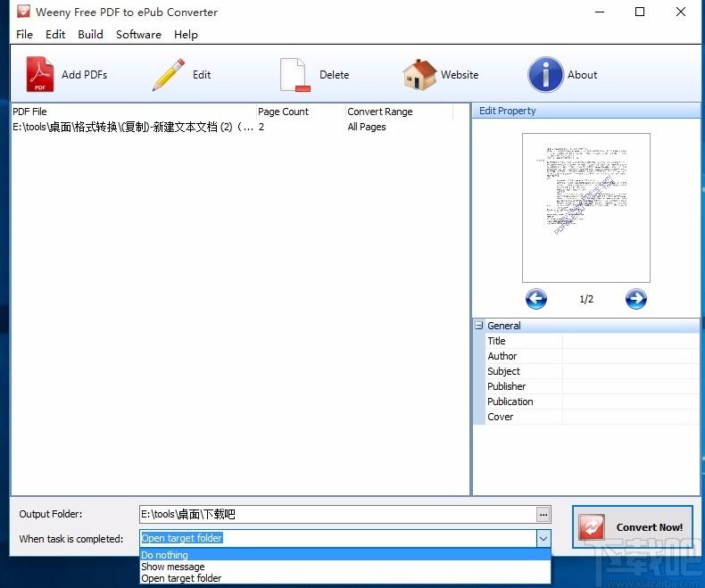Open the File menu

click(24, 34)
